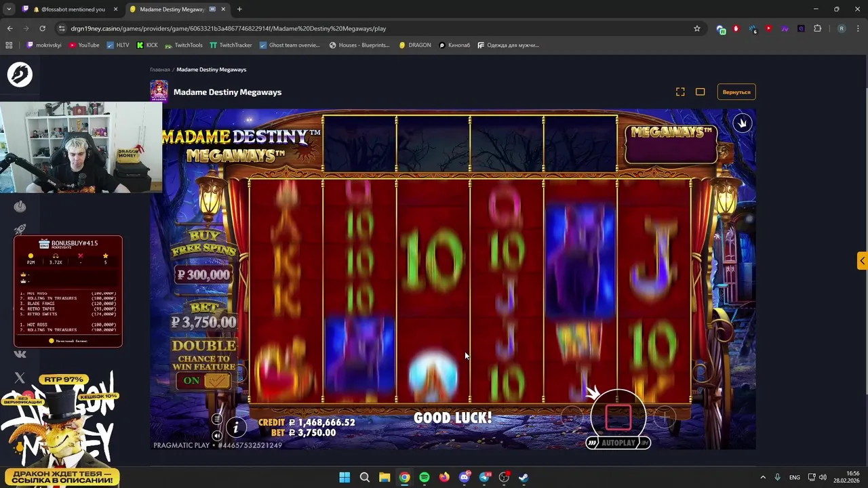Open the mokrivskyi bookmark
Image resolution: width=868 pixels, height=488 pixels.
43,45
